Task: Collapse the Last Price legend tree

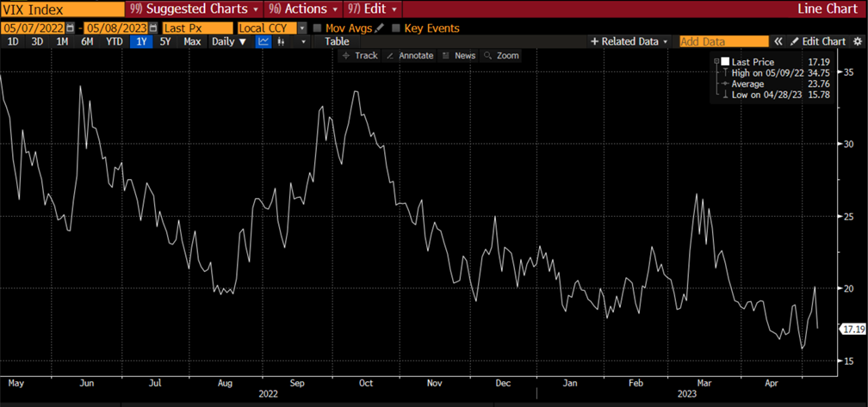Action: [716, 61]
